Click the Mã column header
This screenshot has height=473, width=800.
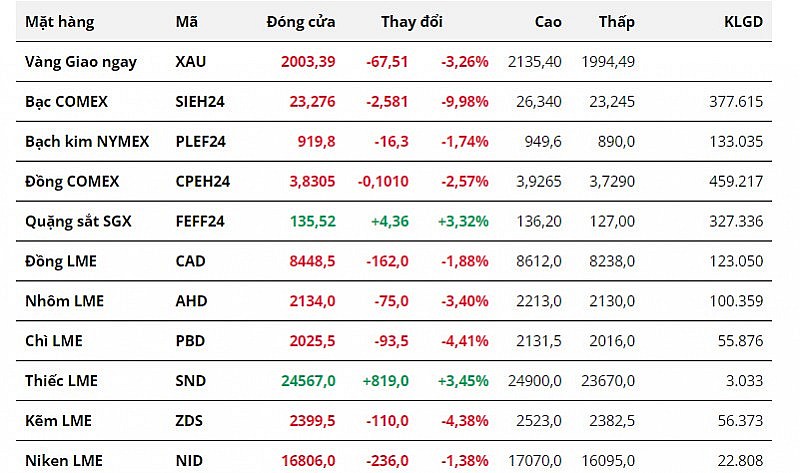point(186,21)
